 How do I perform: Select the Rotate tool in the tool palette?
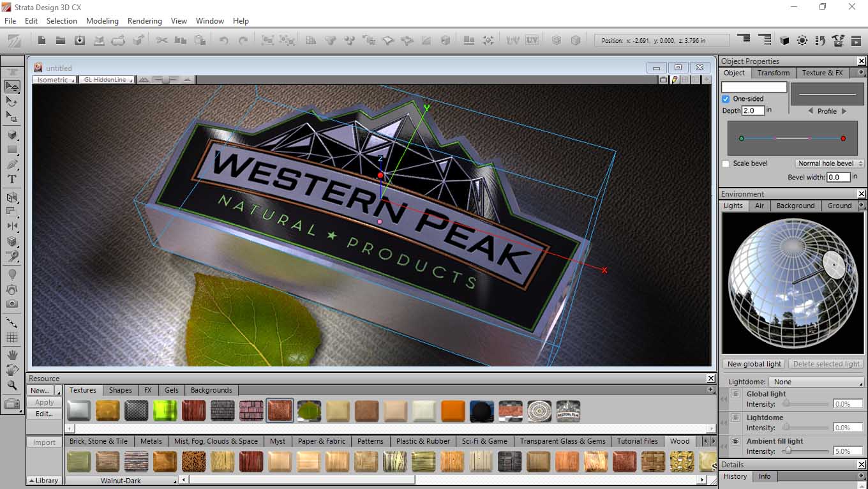[11, 102]
